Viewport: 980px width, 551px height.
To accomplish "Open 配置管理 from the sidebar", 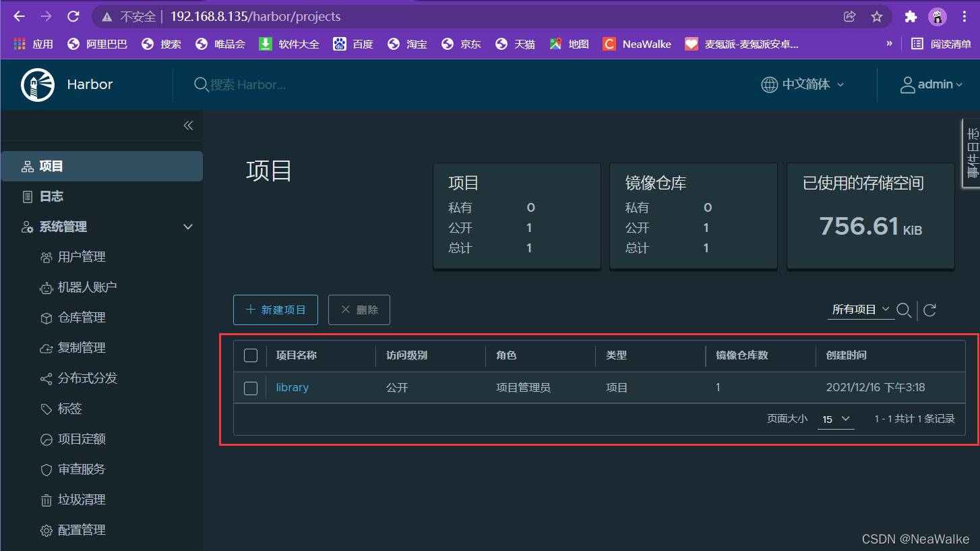I will coord(46,529).
